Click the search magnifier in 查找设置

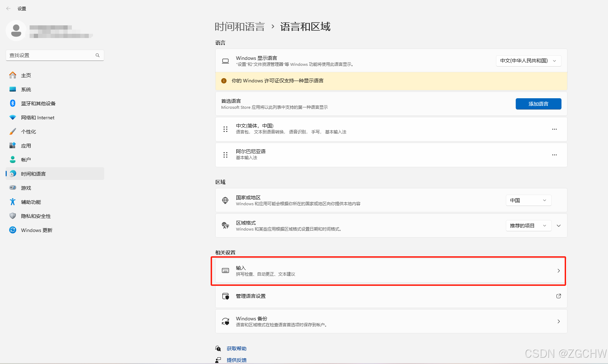[98, 55]
